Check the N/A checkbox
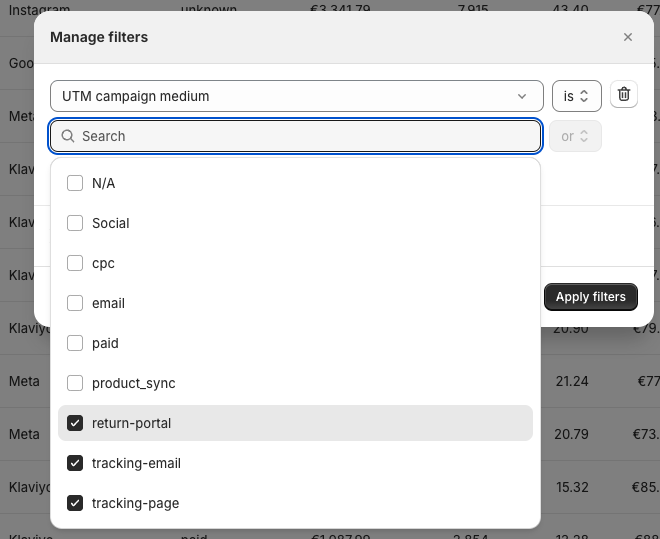This screenshot has width=660, height=539. pyautogui.click(x=75, y=183)
